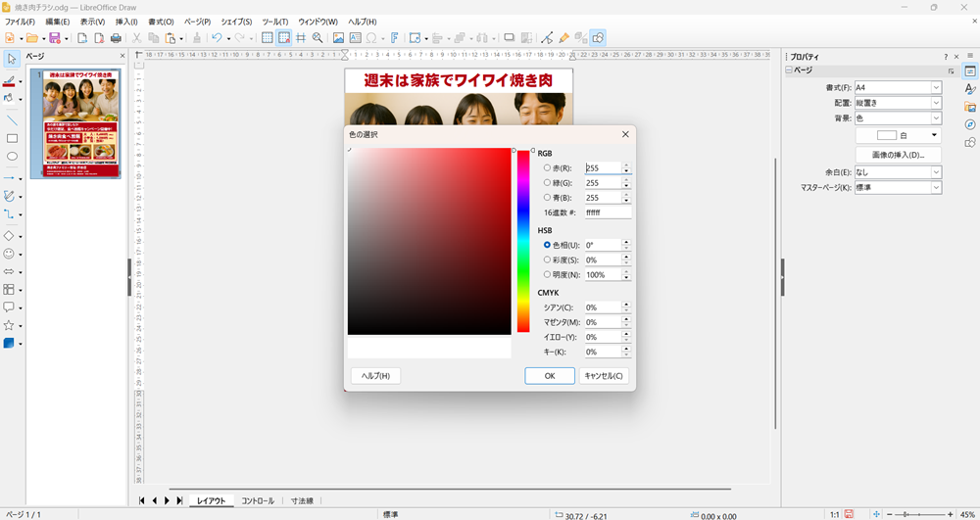Open the Gallery sidebar deck icon
This screenshot has width=980, height=520.
[970, 107]
